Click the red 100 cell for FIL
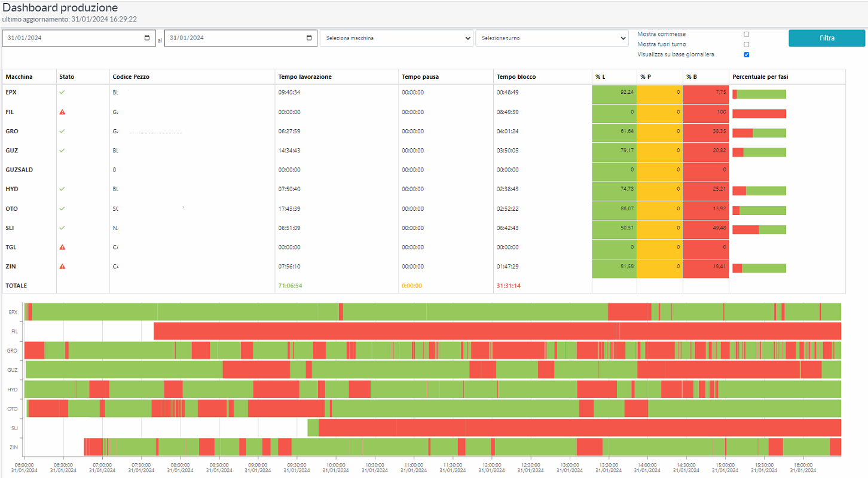Screen dimensions: 868x478 point(706,114)
